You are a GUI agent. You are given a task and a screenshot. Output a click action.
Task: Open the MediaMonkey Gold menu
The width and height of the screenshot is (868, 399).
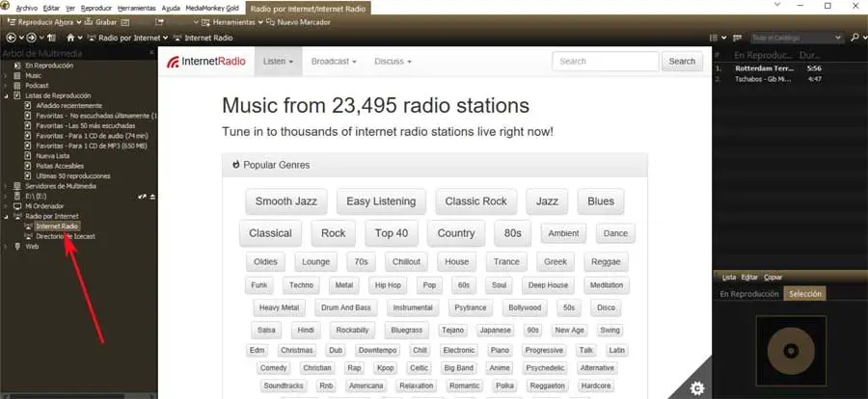213,9
